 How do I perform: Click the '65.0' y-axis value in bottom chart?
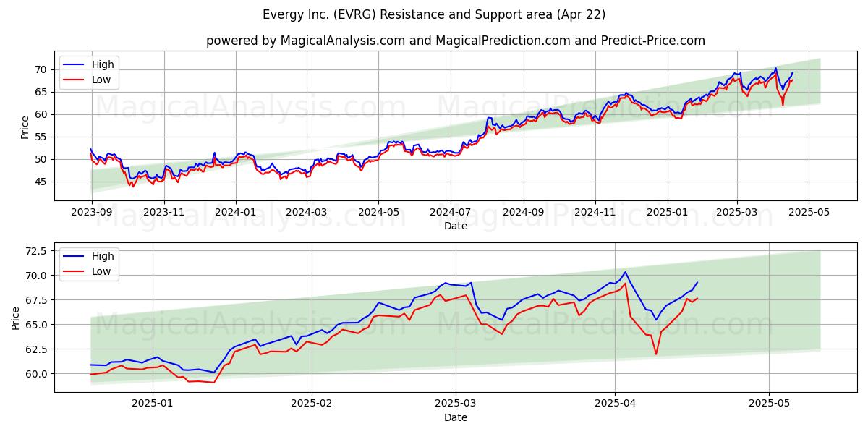pyautogui.click(x=35, y=325)
